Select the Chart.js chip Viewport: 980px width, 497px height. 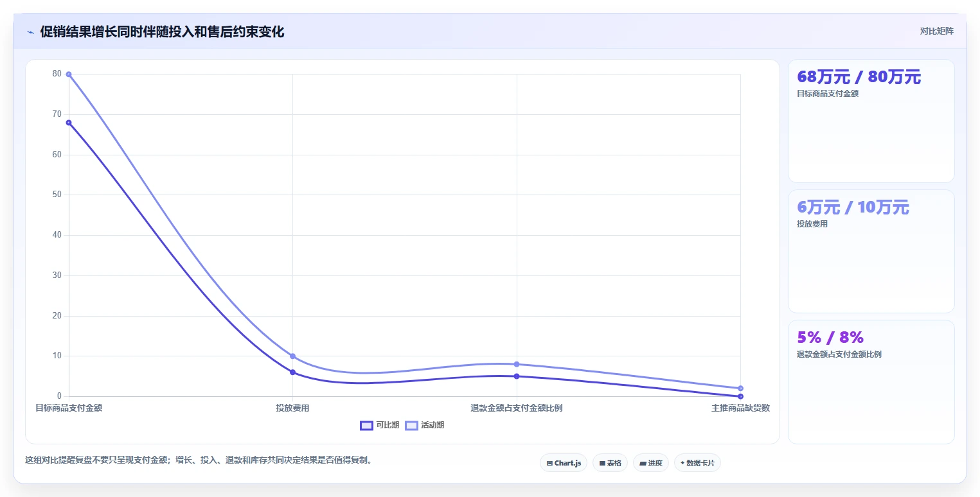click(564, 463)
